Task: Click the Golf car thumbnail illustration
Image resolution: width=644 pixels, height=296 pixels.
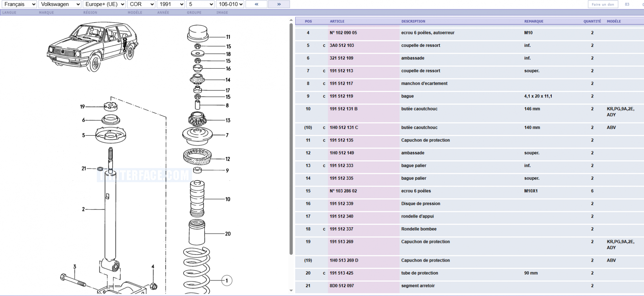Action: pos(92,47)
